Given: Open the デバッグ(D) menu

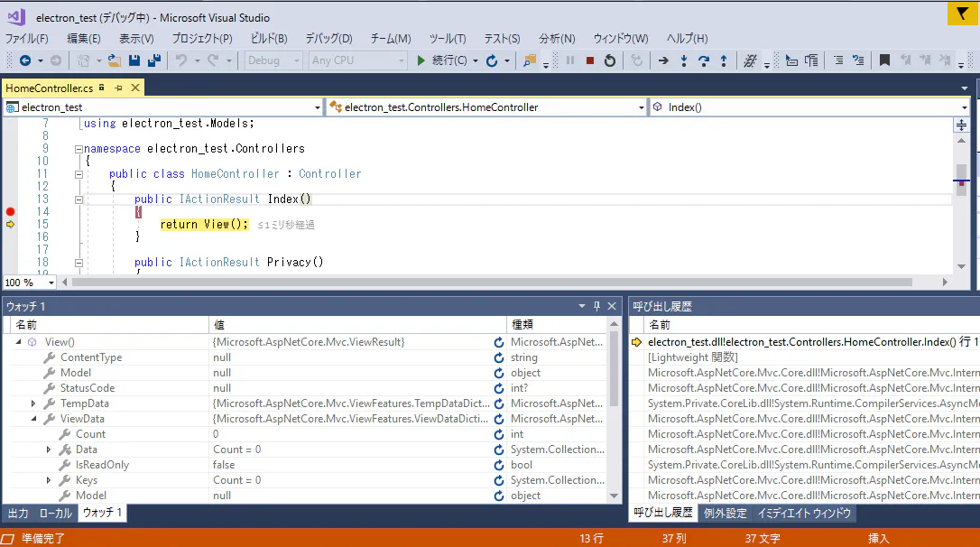Looking at the screenshot, I should (x=328, y=39).
